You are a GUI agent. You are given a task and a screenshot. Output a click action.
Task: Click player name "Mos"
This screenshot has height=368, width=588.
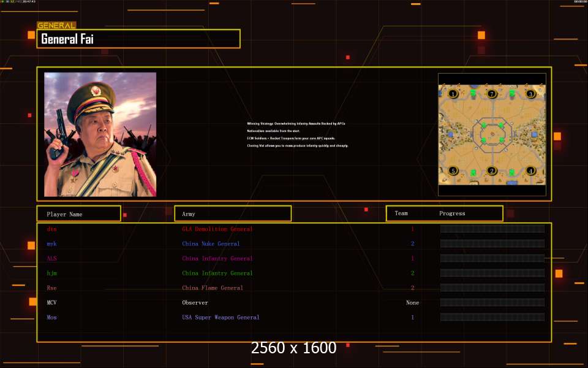(x=51, y=317)
